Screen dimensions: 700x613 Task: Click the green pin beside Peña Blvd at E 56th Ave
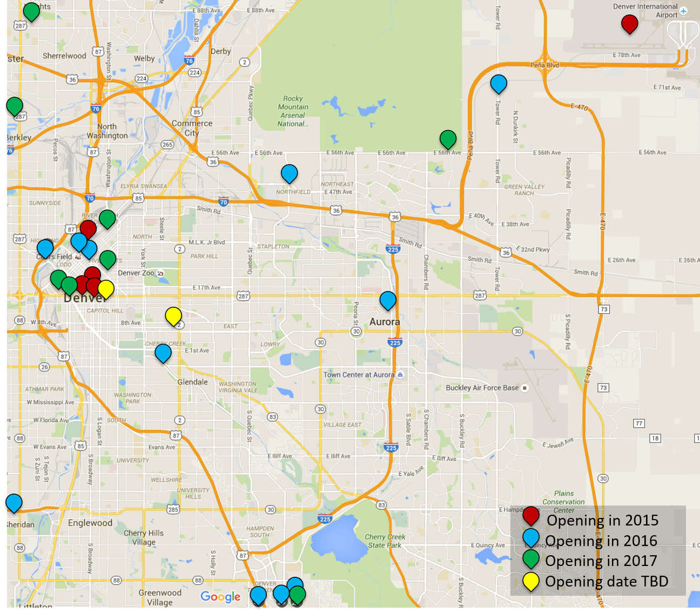(x=448, y=138)
